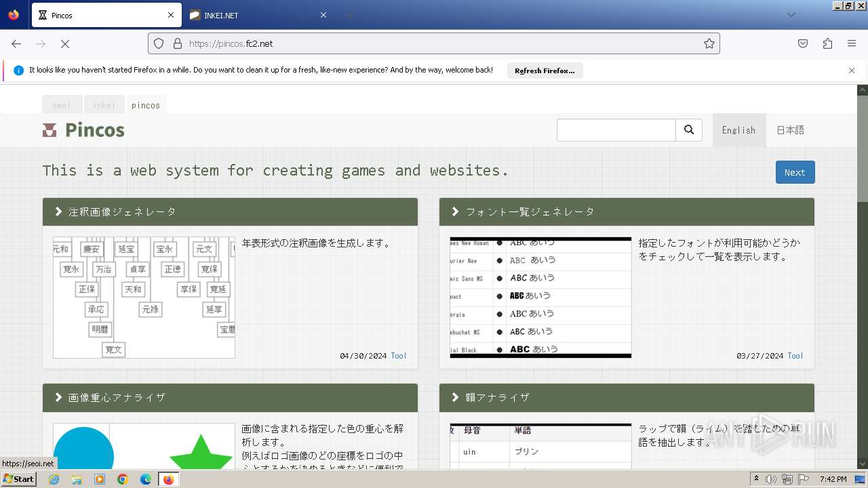Stop page loading with the X button
The height and width of the screenshot is (488, 868).
click(65, 43)
